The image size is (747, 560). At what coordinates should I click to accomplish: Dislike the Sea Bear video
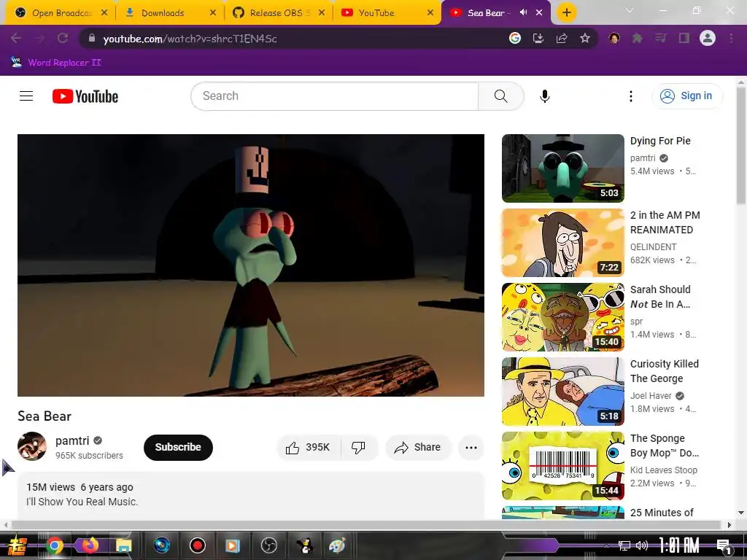[359, 447]
